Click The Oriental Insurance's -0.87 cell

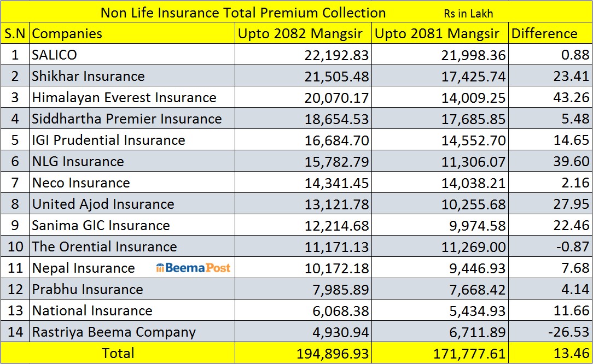tap(573, 246)
